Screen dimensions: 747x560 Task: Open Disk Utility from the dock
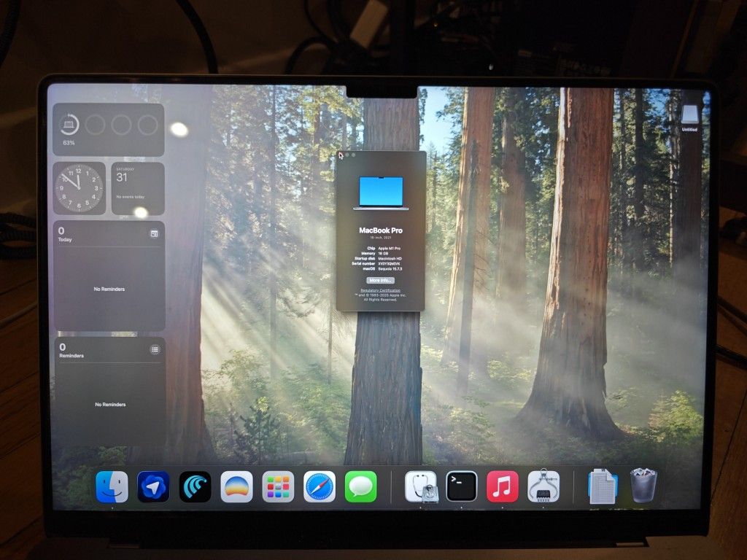point(421,486)
